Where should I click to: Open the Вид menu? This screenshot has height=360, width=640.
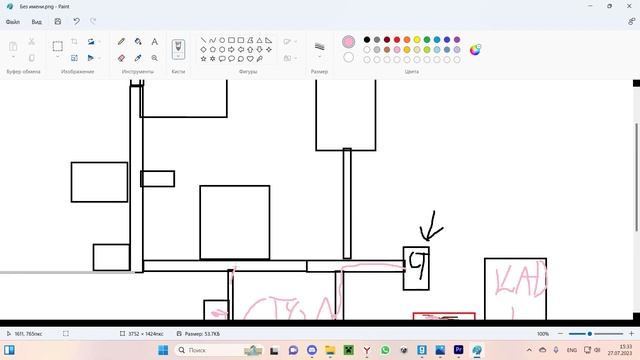[x=36, y=22]
